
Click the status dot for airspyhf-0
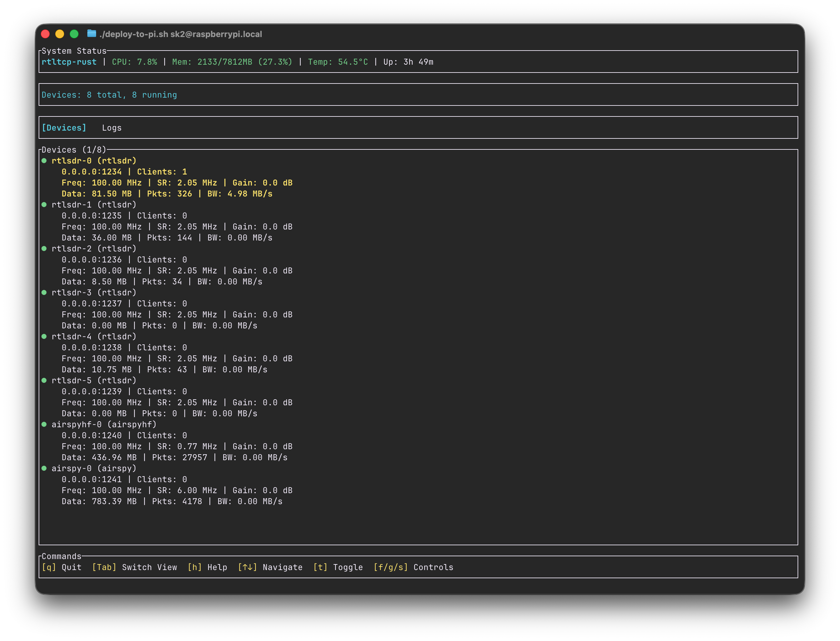(44, 424)
